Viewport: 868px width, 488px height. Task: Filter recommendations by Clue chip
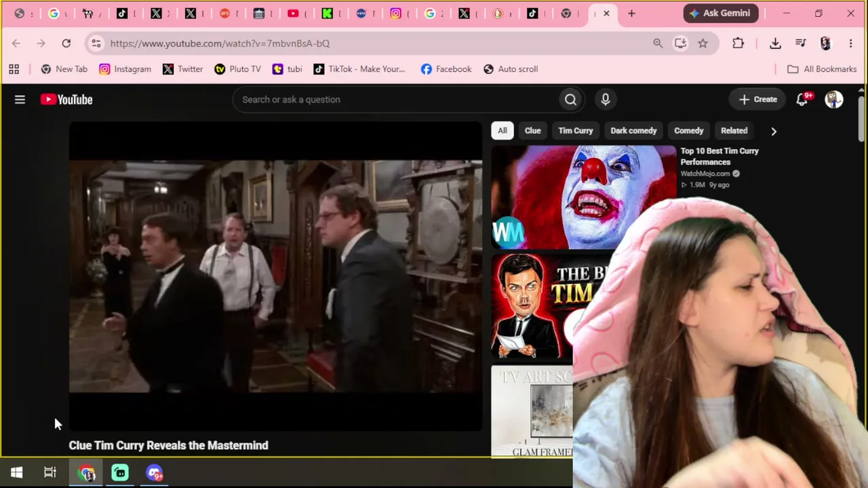pyautogui.click(x=532, y=131)
